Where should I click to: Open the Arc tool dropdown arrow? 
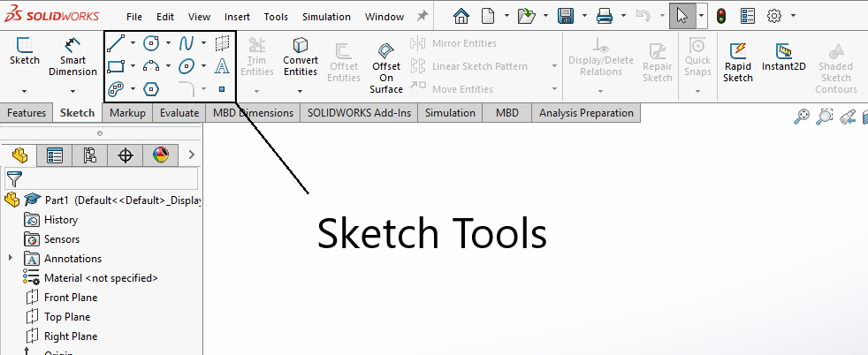(168, 66)
